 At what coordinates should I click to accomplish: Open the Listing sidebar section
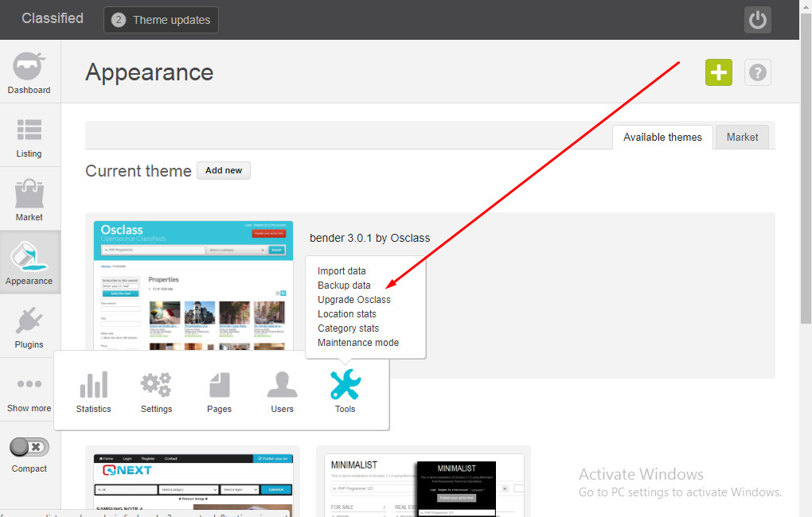click(29, 130)
